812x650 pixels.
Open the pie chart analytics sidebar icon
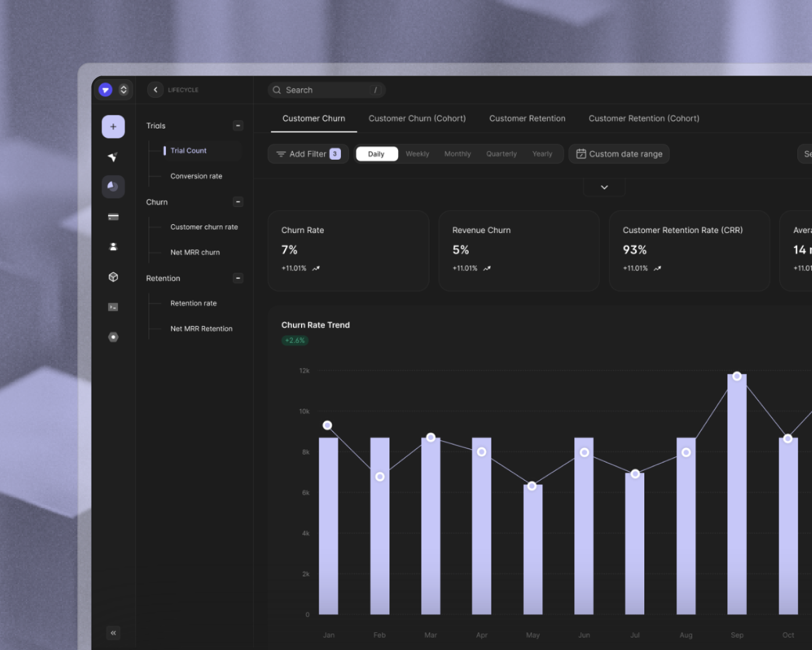coord(113,186)
